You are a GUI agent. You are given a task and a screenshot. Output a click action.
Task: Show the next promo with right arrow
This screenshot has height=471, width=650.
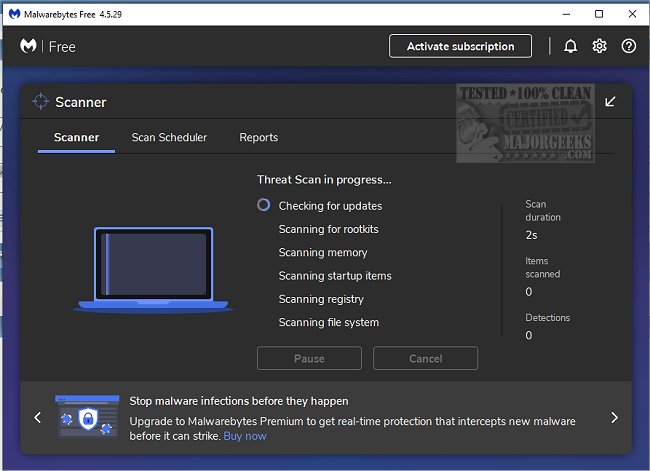click(x=614, y=418)
